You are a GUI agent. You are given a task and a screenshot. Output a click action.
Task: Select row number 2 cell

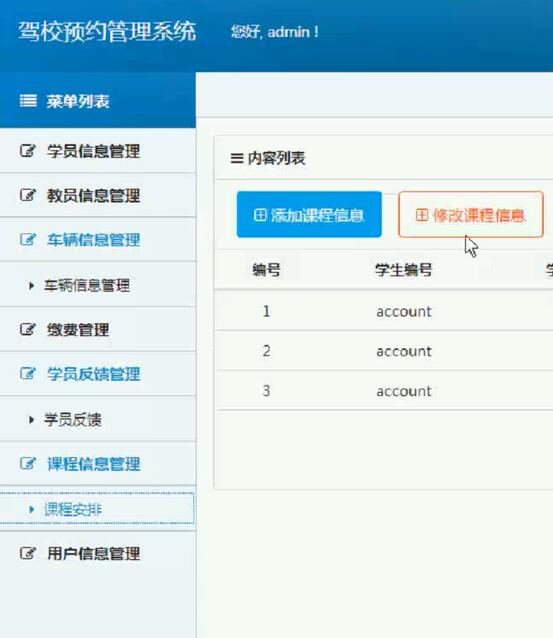pyautogui.click(x=266, y=351)
